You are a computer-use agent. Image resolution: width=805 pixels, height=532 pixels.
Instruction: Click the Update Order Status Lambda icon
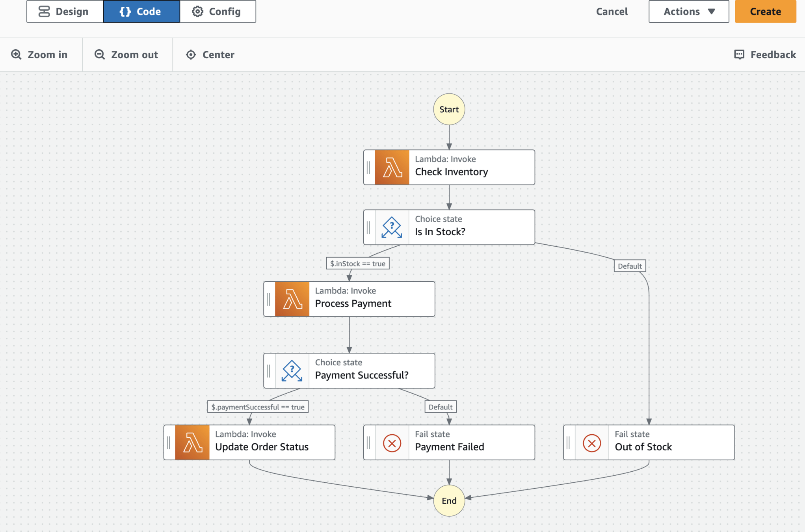click(192, 443)
